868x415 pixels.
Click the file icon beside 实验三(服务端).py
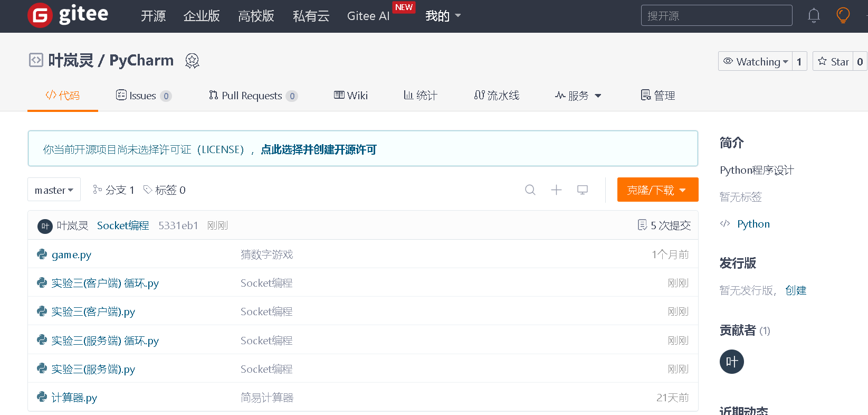pyautogui.click(x=42, y=369)
